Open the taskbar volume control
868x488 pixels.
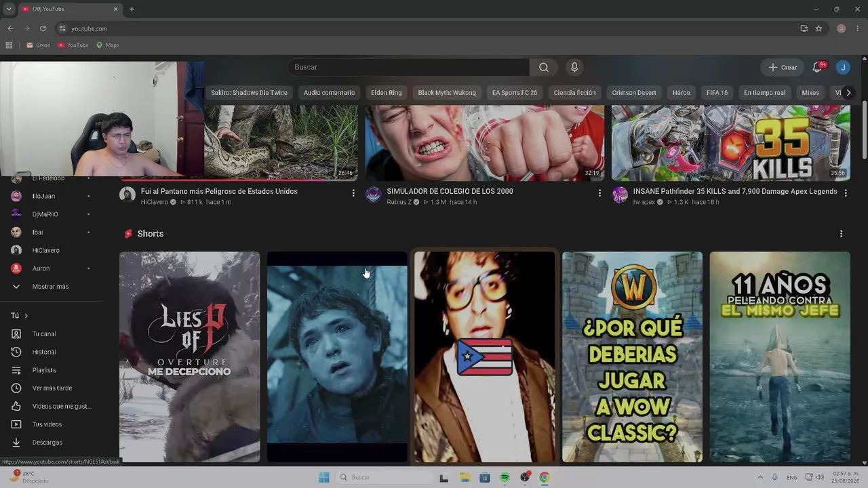tap(820, 478)
